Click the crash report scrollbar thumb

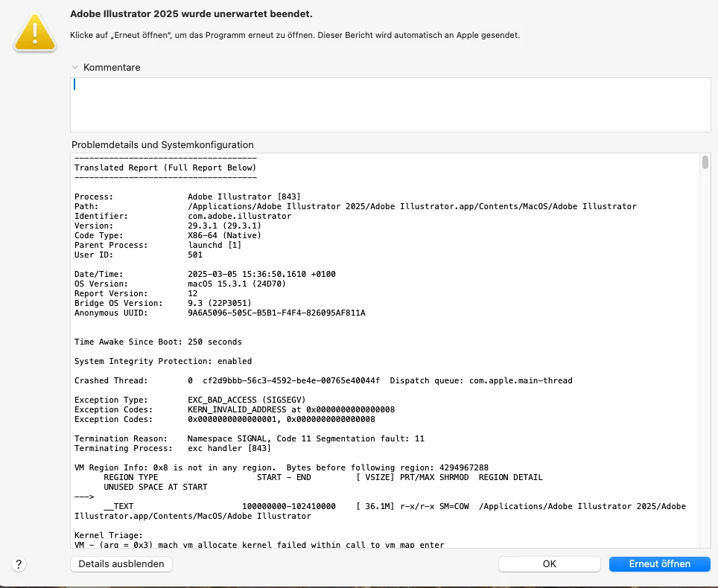[x=705, y=162]
